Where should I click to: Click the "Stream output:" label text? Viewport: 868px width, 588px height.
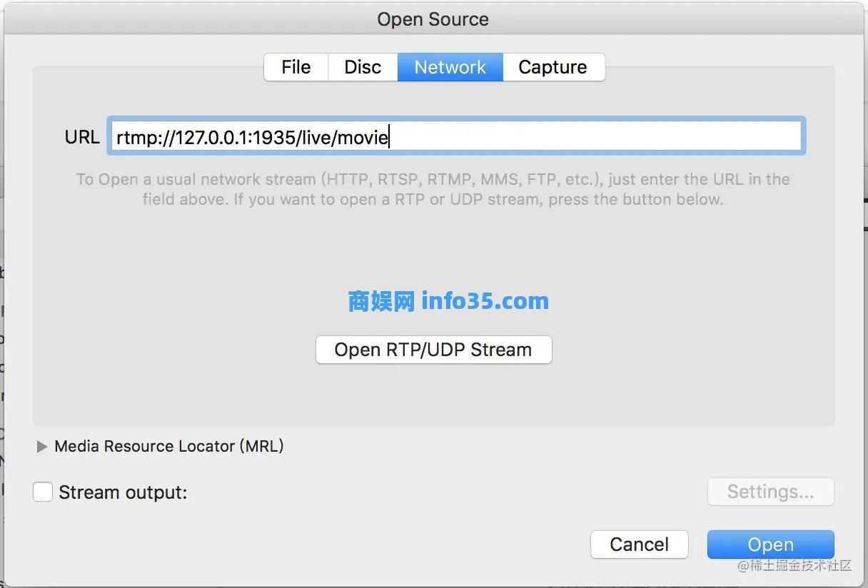click(x=123, y=492)
